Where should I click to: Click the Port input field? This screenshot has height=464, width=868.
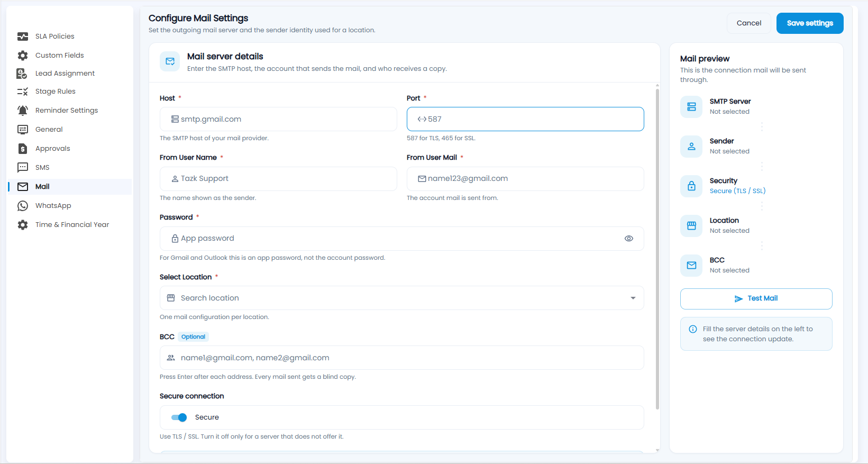(x=525, y=119)
